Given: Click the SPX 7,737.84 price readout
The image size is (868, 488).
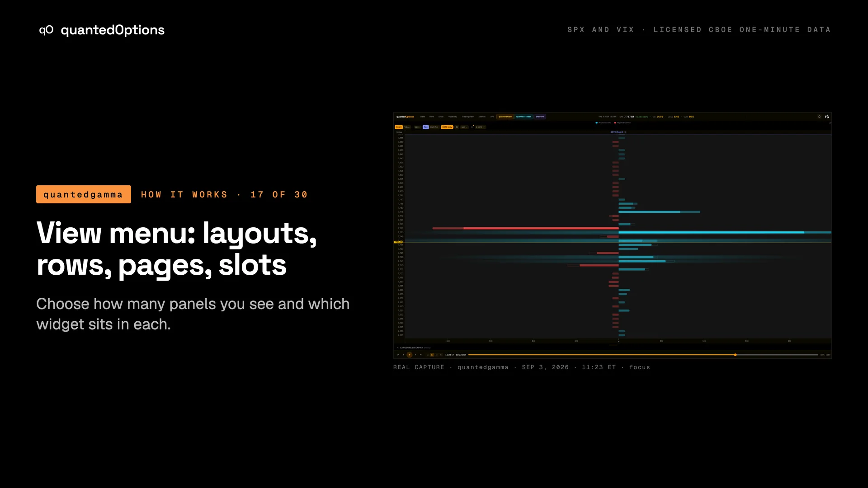Looking at the screenshot, I should 627,117.
